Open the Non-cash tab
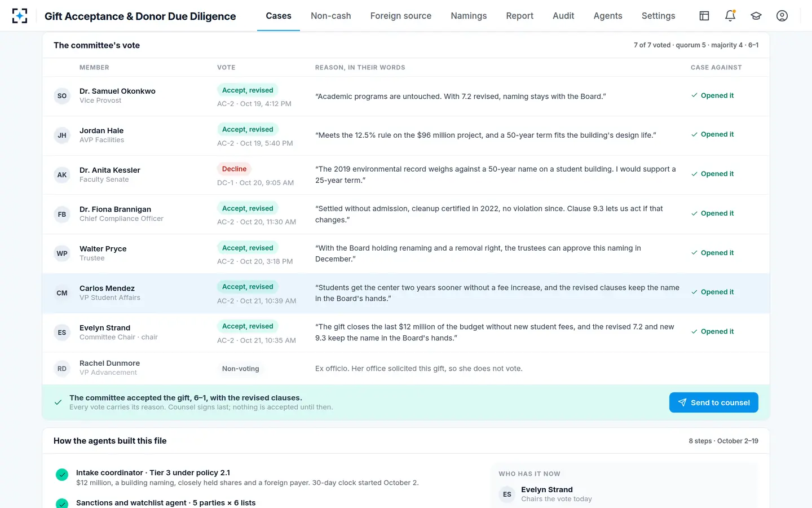 331,16
